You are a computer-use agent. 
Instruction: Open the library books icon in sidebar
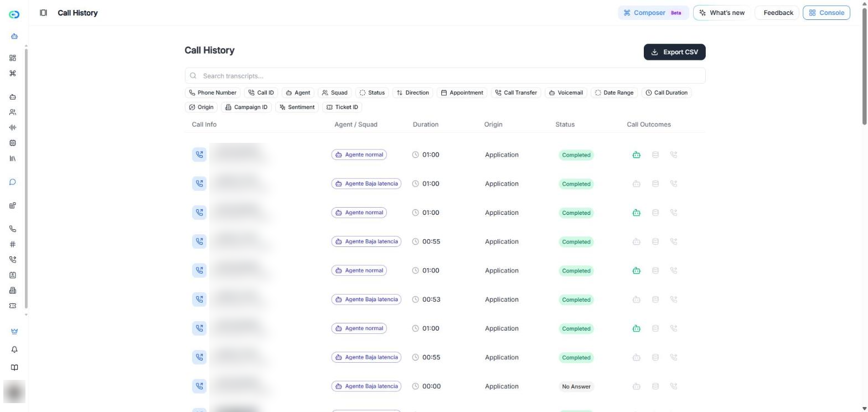click(x=13, y=159)
